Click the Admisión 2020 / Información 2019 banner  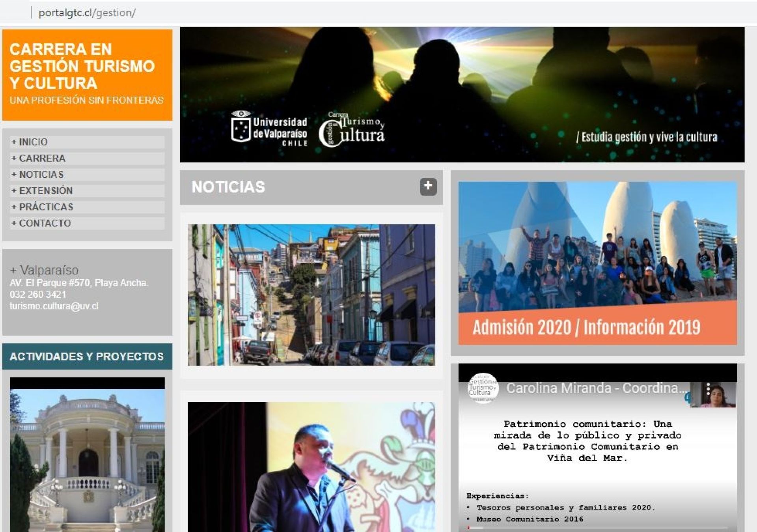pyautogui.click(x=597, y=263)
